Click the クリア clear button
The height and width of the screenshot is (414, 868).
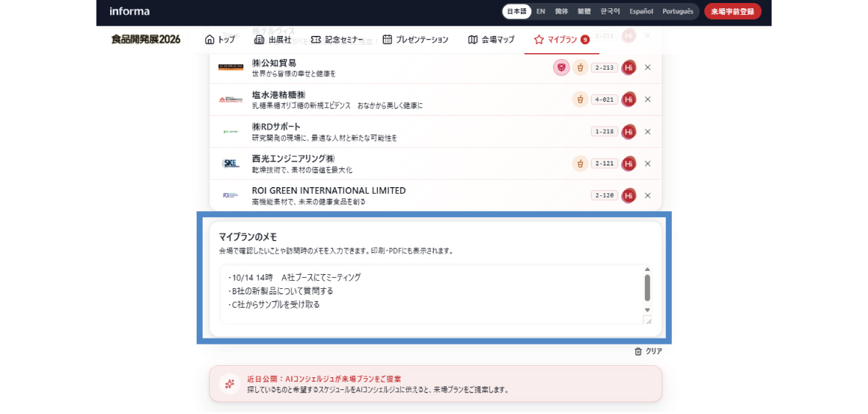coord(648,351)
